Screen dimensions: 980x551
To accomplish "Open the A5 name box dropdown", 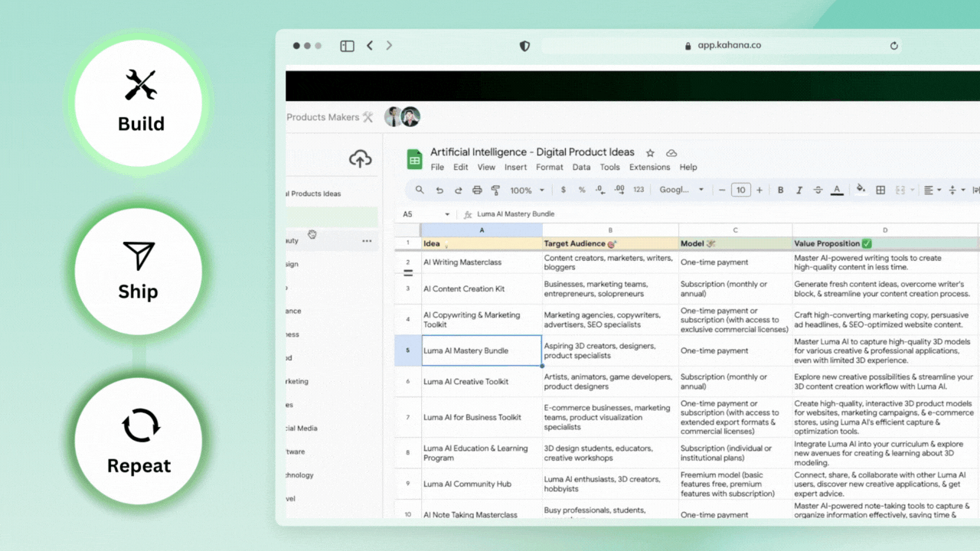I will (x=447, y=214).
